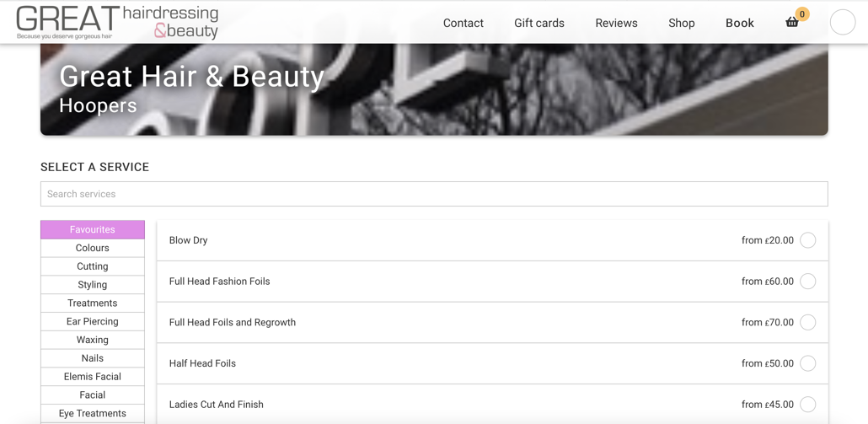The height and width of the screenshot is (424, 868).
Task: Click the from £70.00 price
Action: 767,322
